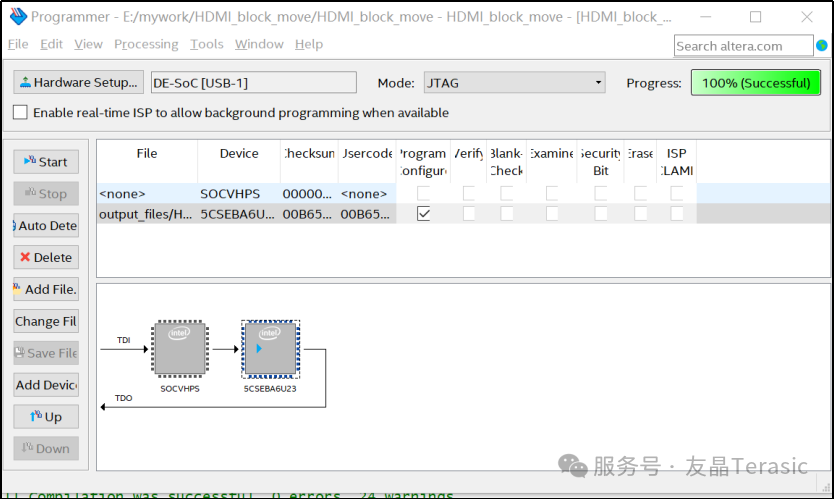This screenshot has width=834, height=499.
Task: Click the File column header
Action: click(147, 162)
